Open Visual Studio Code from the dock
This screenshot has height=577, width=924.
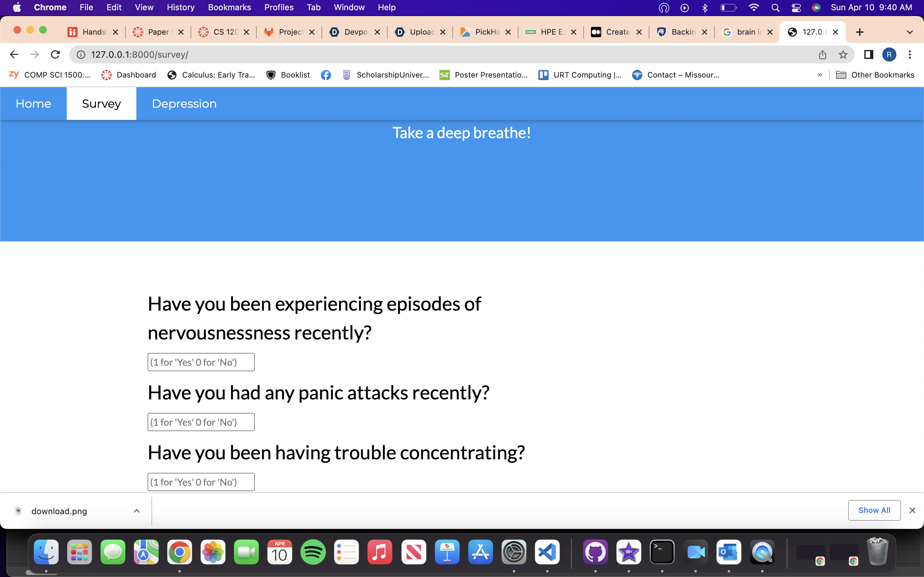[x=547, y=552]
